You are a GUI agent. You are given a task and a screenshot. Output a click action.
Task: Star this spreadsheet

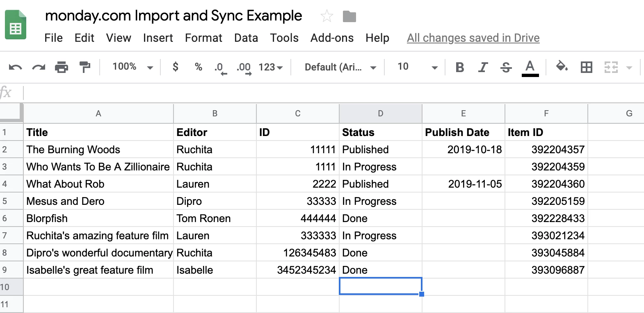[x=327, y=16]
